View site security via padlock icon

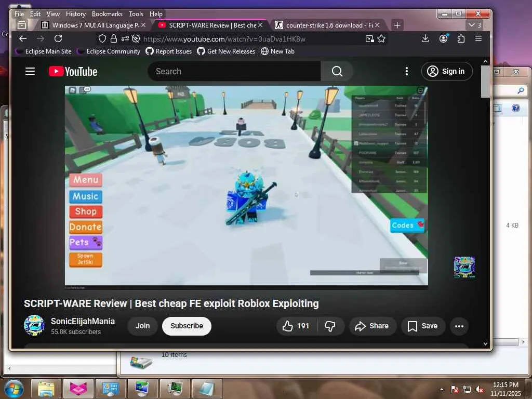114,38
